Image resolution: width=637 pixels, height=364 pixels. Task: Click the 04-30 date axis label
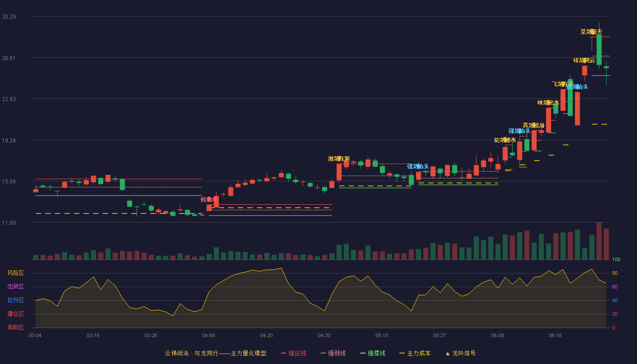pyautogui.click(x=324, y=335)
